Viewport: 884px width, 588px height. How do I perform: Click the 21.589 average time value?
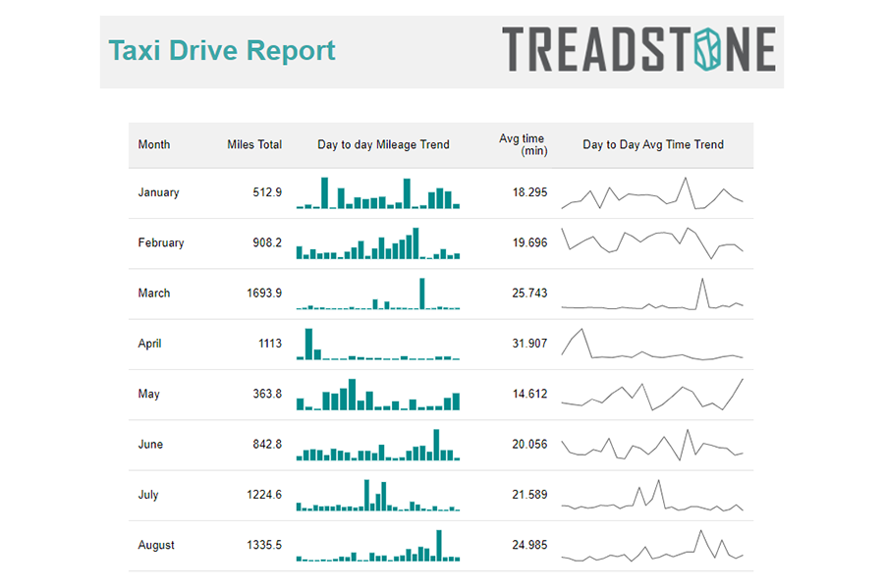coord(529,495)
